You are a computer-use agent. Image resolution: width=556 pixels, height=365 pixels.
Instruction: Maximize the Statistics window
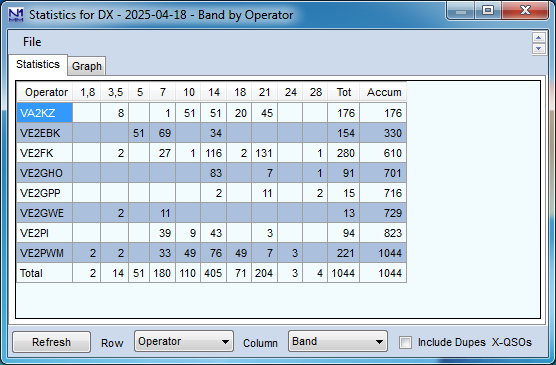click(488, 10)
